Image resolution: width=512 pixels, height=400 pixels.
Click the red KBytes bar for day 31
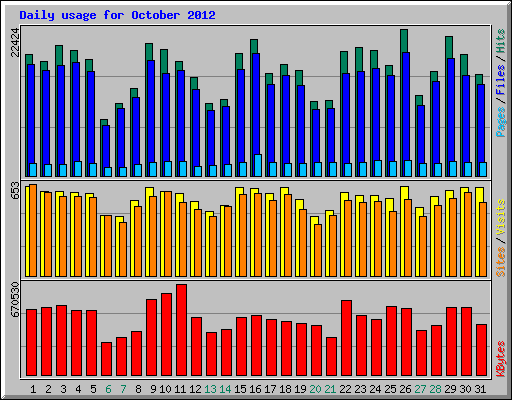pyautogui.click(x=481, y=350)
